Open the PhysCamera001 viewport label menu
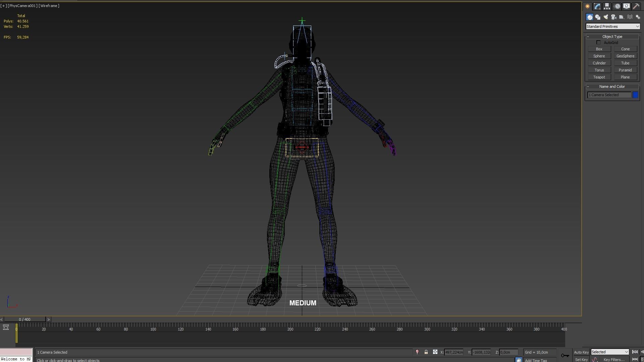This screenshot has height=362, width=644. 22,6
